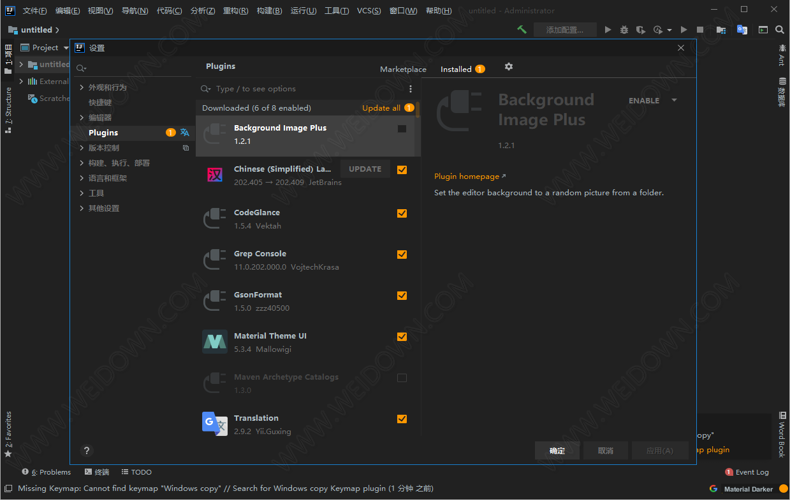Screen dimensions: 790x500
Task: Select the 快捷键 settings item
Action: pyautogui.click(x=100, y=102)
